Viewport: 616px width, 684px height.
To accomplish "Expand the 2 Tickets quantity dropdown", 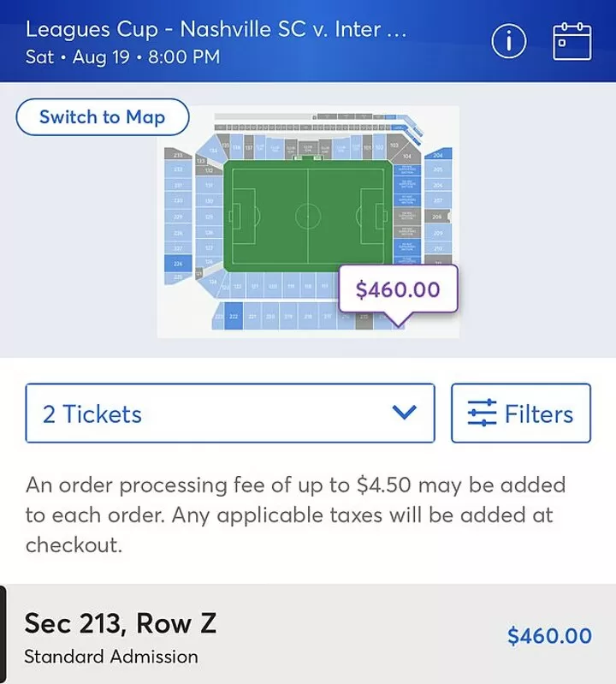I will point(230,413).
